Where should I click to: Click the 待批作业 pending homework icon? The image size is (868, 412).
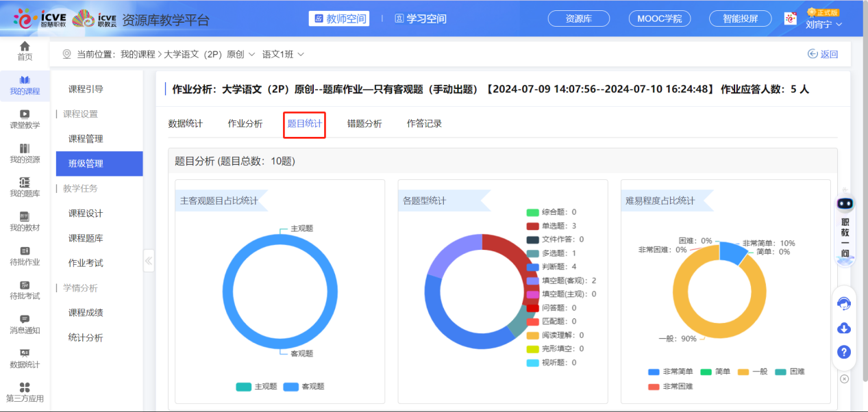point(25,257)
